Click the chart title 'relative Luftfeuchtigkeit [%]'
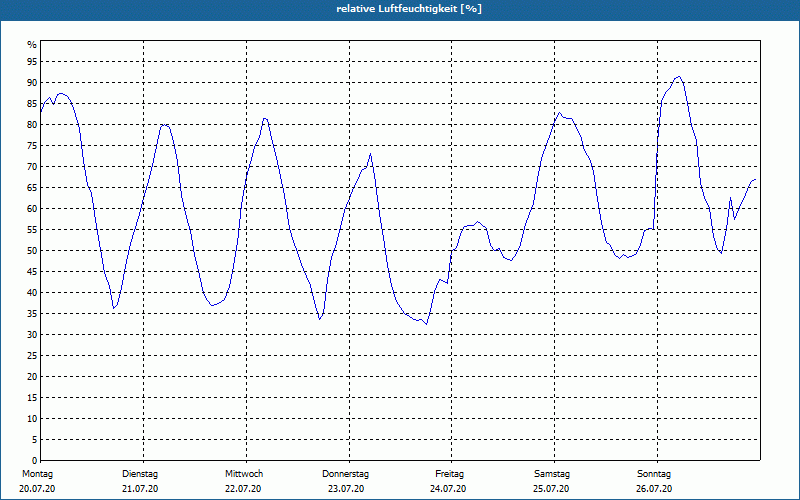800x500 pixels. [x=409, y=9]
